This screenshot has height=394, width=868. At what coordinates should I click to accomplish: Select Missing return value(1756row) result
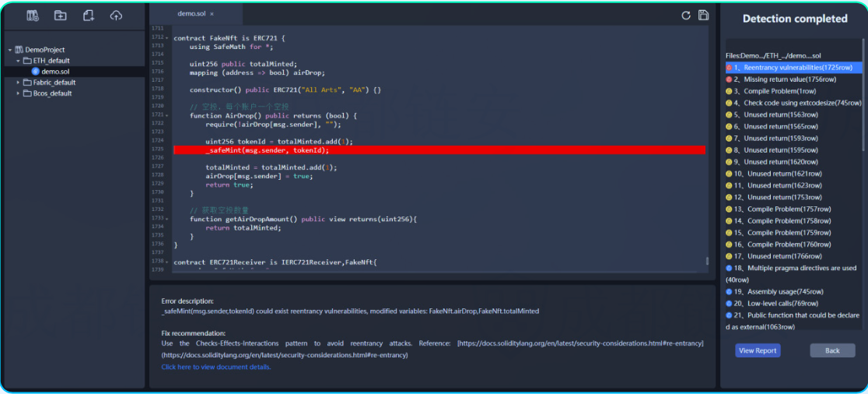794,79
